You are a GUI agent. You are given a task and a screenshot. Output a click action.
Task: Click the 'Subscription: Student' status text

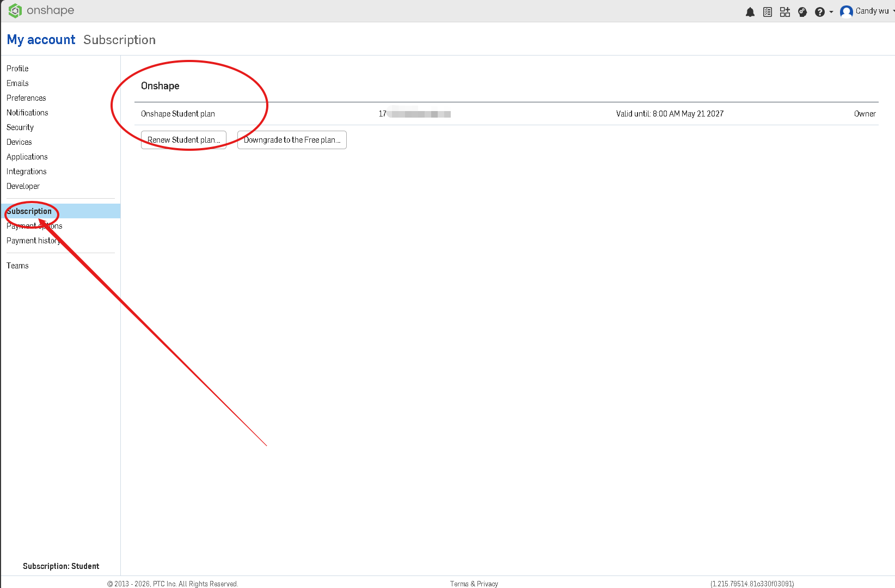tap(61, 566)
